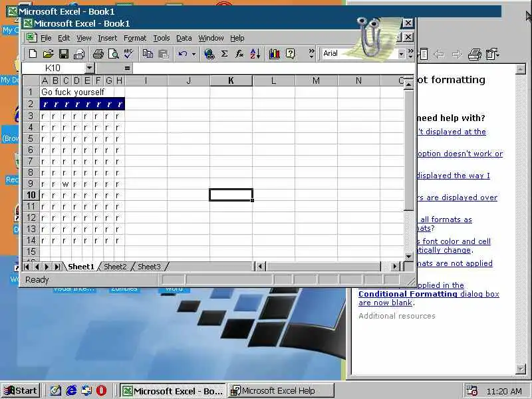Click the Show tabs icon in Help window

click(424, 54)
